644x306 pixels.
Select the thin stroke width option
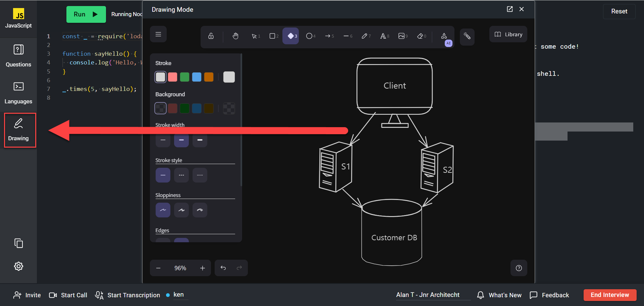click(x=163, y=140)
